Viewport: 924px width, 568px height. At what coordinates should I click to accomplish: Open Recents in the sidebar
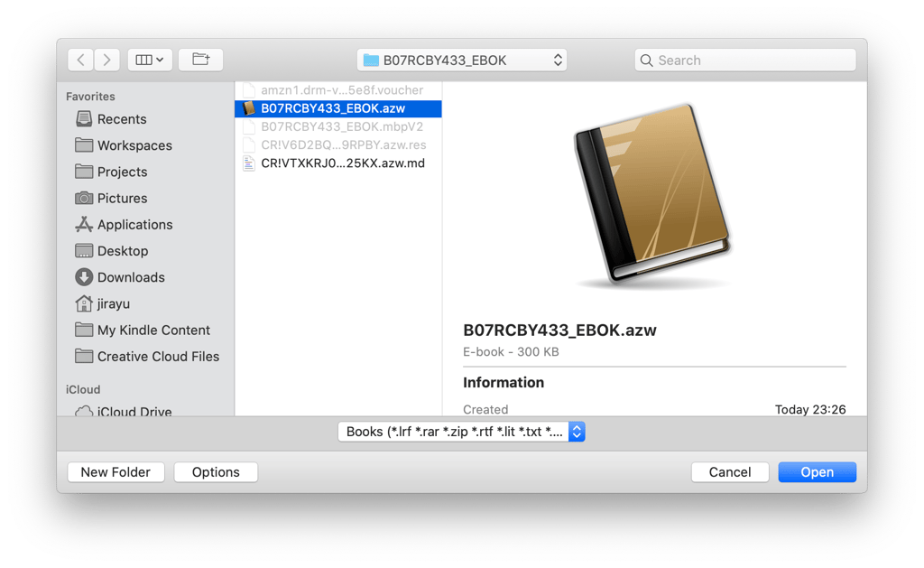[121, 119]
